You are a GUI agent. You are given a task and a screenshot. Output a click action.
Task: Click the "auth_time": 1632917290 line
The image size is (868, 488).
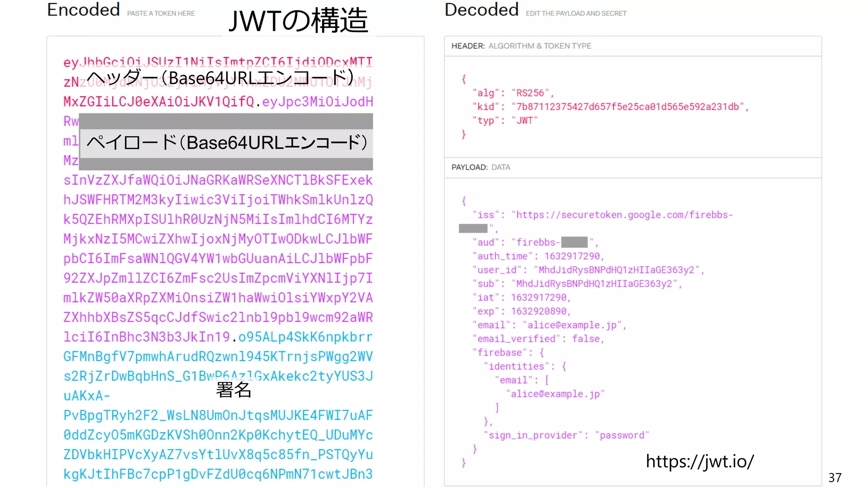point(538,256)
